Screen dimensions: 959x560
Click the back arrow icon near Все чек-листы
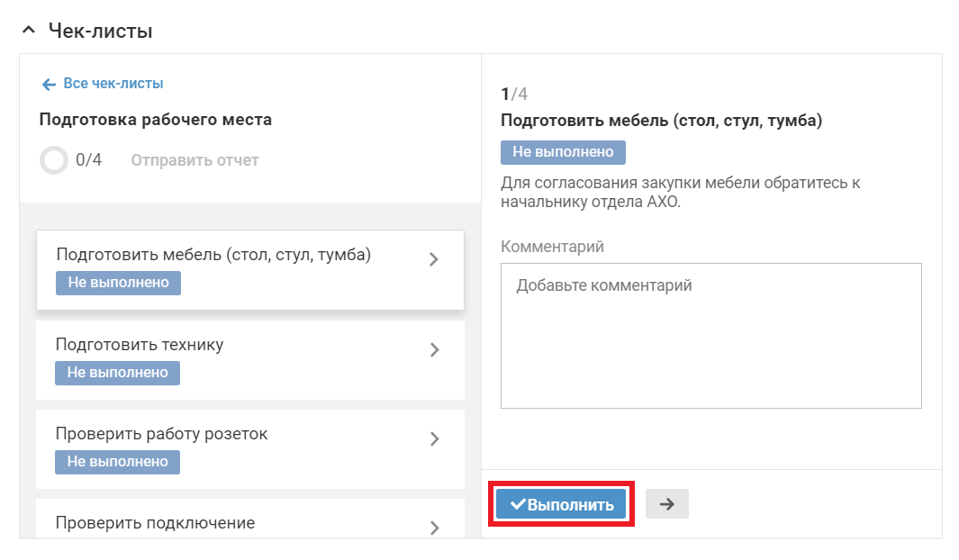coord(49,84)
